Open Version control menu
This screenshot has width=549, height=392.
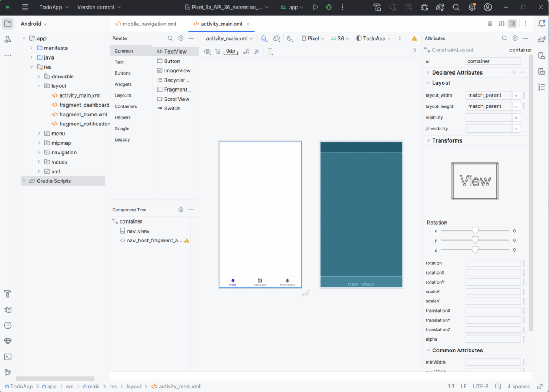[x=99, y=7]
